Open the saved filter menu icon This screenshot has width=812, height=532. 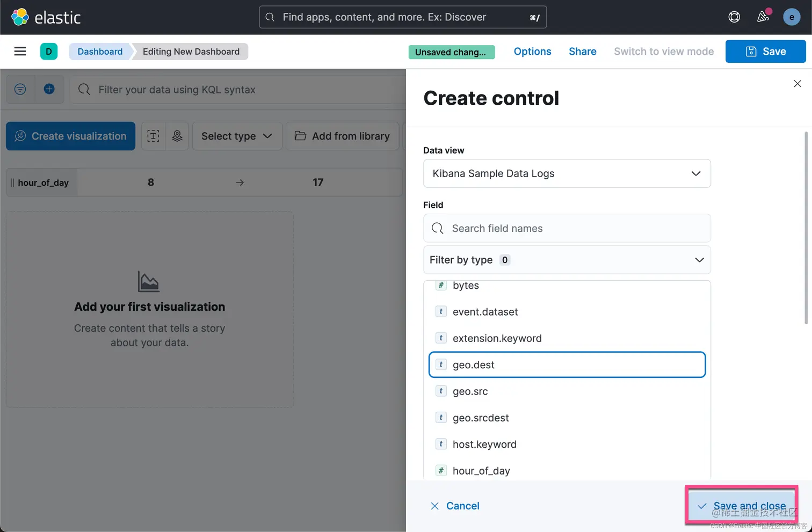coord(20,89)
